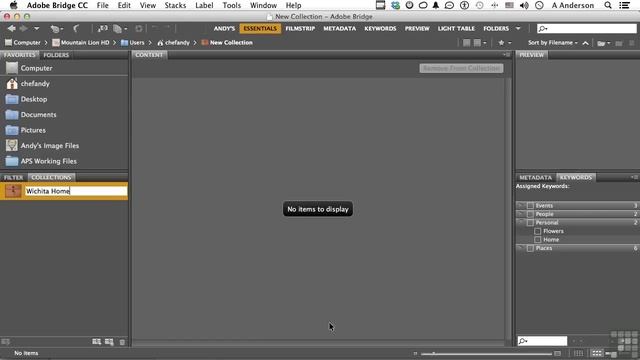Expand the Events keyword group
This screenshot has width=640, height=360.
(x=520, y=205)
